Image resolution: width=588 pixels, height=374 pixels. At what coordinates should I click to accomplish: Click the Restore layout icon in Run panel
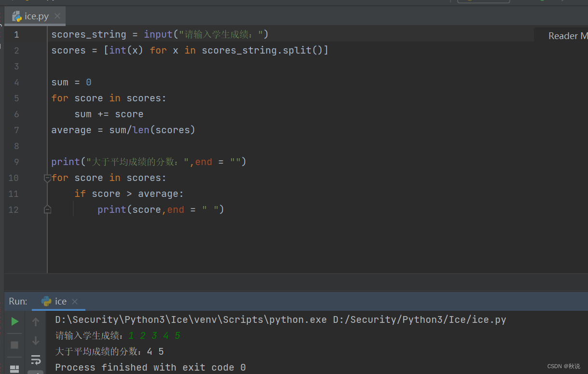(14, 369)
